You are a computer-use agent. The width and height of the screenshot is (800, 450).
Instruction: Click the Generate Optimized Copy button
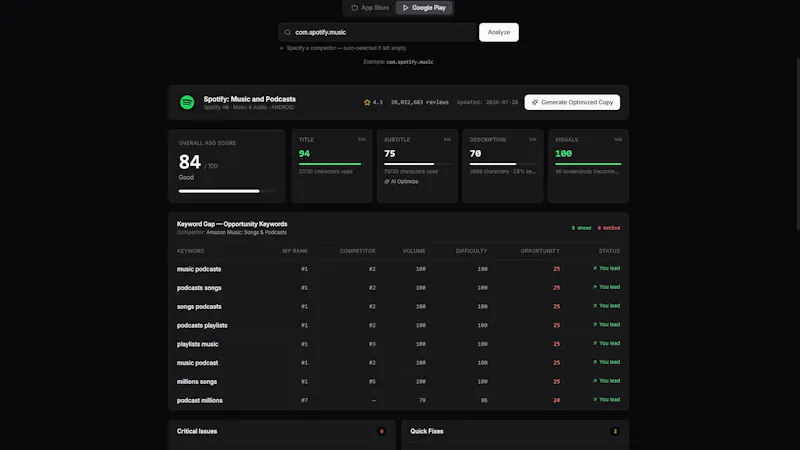pos(572,102)
